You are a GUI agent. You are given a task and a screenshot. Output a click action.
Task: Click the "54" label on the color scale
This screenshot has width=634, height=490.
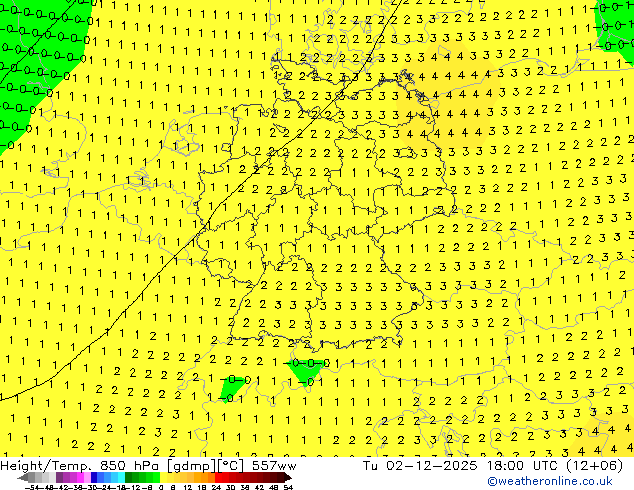[x=288, y=488]
